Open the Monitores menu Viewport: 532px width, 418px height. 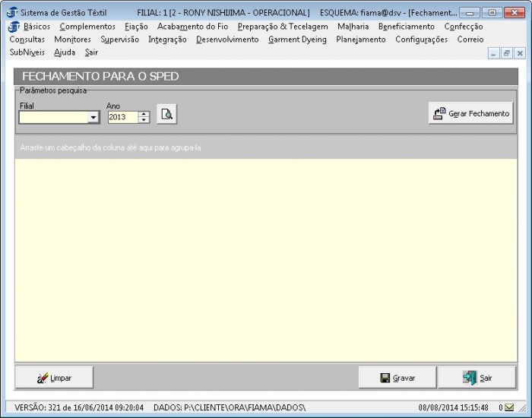point(73,40)
